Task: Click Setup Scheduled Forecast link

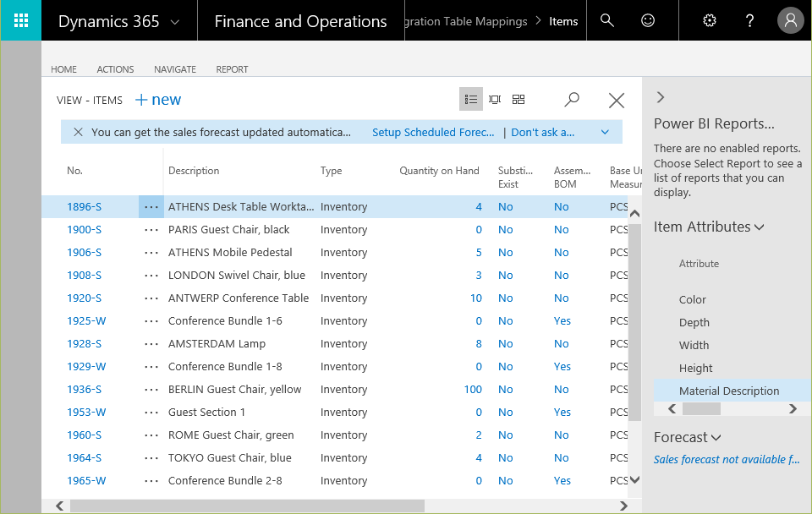Action: click(433, 132)
